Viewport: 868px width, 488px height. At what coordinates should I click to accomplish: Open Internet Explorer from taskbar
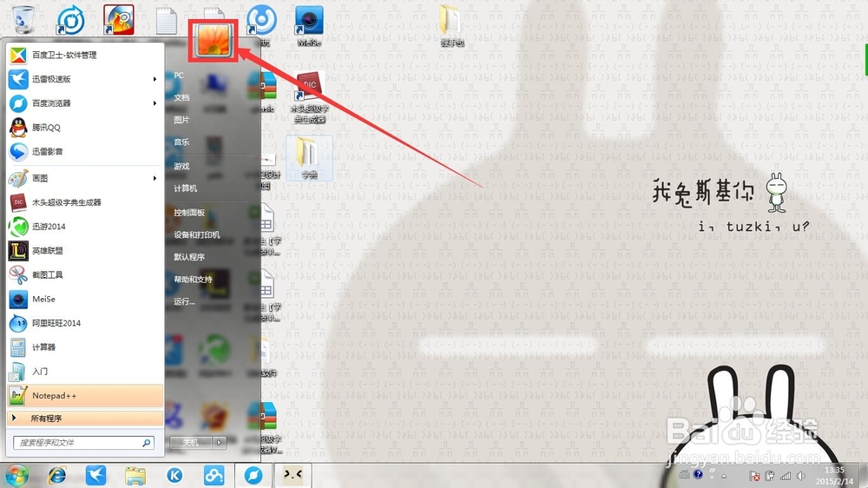[57, 475]
